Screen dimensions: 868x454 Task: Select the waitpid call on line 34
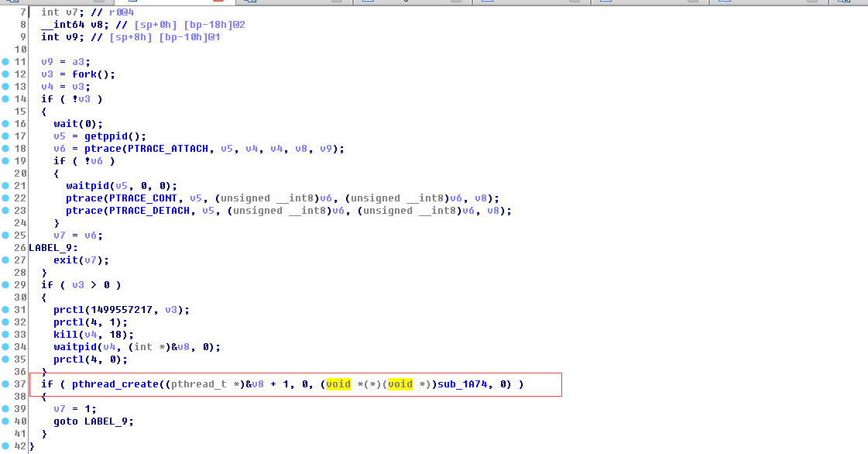tap(72, 347)
